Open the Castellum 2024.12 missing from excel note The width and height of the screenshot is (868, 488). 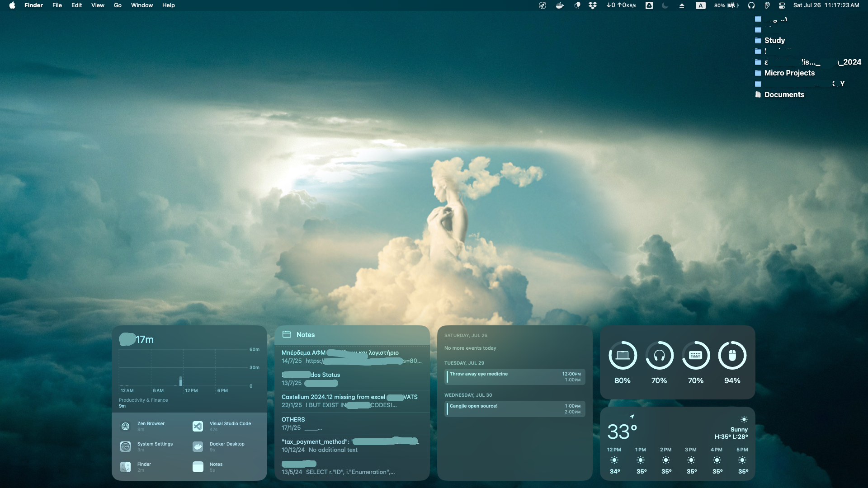point(352,401)
